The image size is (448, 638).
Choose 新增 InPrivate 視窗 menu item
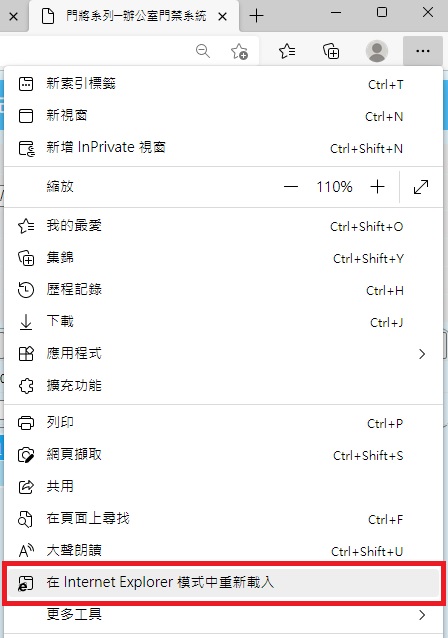click(223, 148)
